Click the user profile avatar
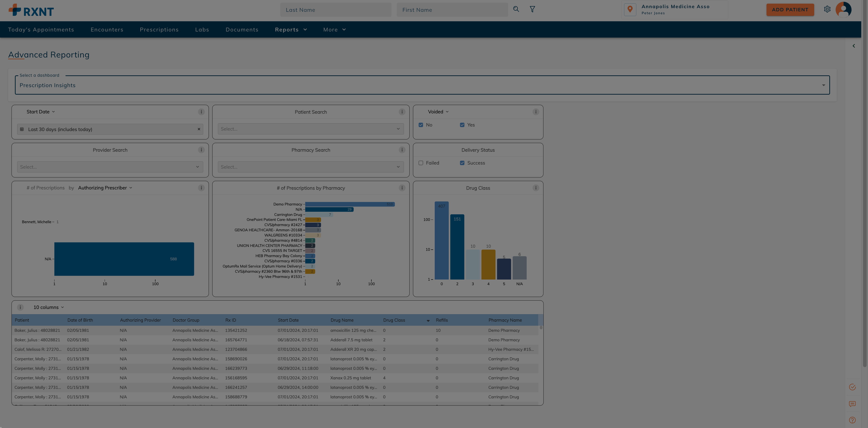868x428 pixels. click(843, 10)
